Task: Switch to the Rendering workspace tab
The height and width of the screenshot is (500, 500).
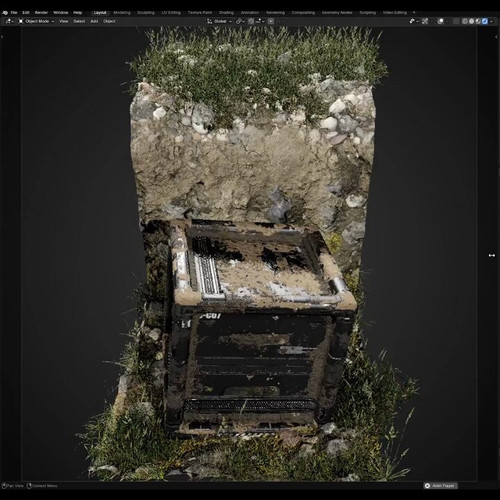Action: click(x=275, y=13)
